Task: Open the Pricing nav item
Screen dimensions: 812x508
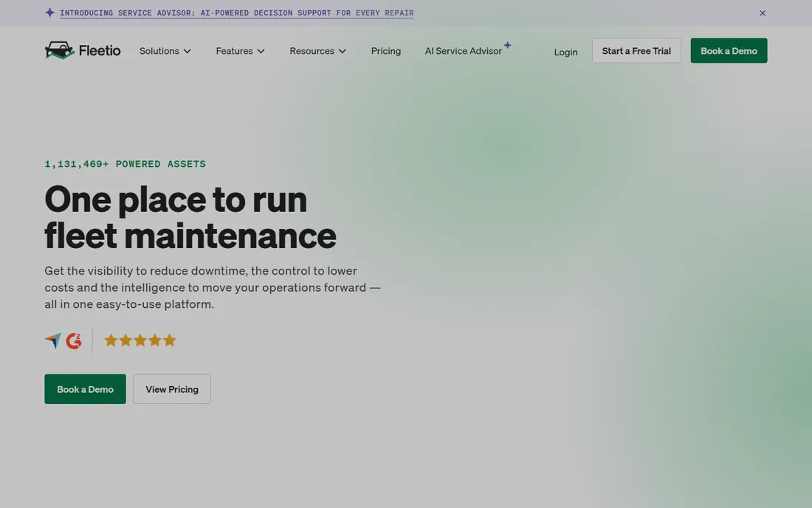Action: click(x=386, y=51)
